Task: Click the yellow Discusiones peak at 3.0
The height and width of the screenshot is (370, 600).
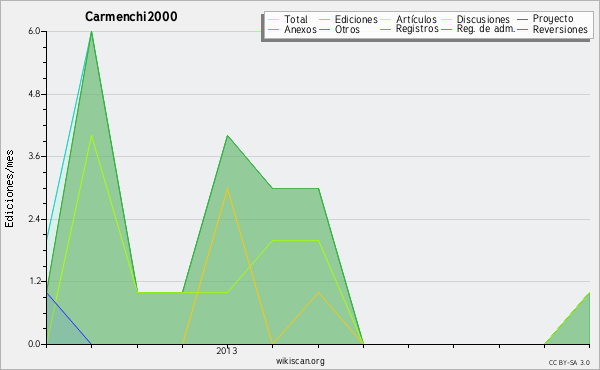Action: (227, 189)
